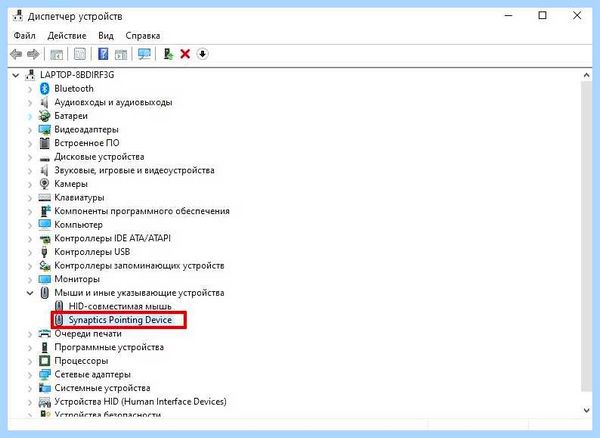Click the scrollbar down arrow

(x=587, y=410)
